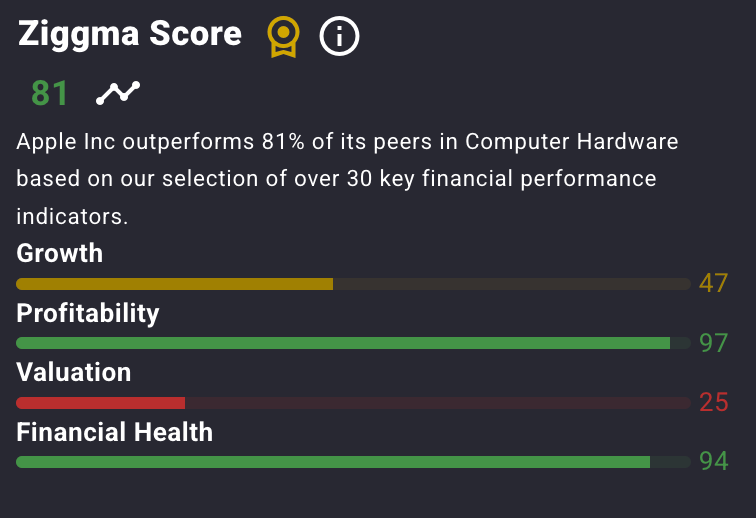Image resolution: width=756 pixels, height=518 pixels.
Task: Click the Profitability label
Action: click(88, 314)
